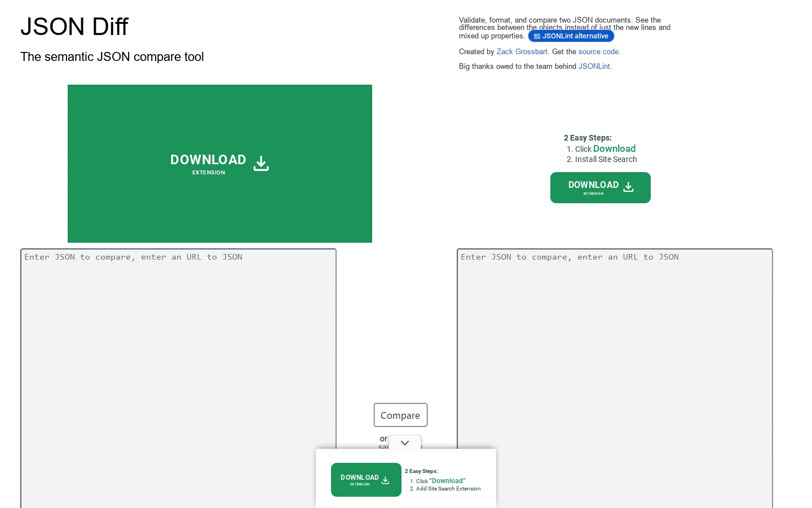Click "Install Site Search" step text
The image size is (812, 508).
point(606,159)
